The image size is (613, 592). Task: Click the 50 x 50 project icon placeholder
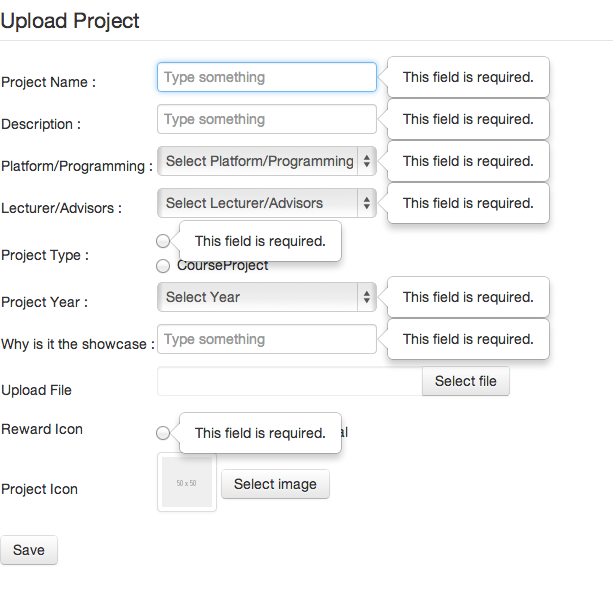point(187,483)
